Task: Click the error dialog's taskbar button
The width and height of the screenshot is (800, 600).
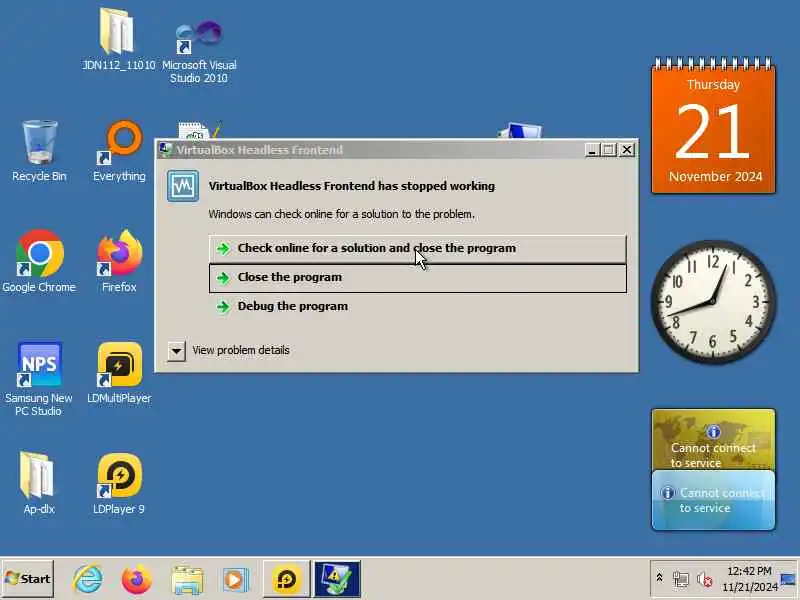Action: click(337, 579)
